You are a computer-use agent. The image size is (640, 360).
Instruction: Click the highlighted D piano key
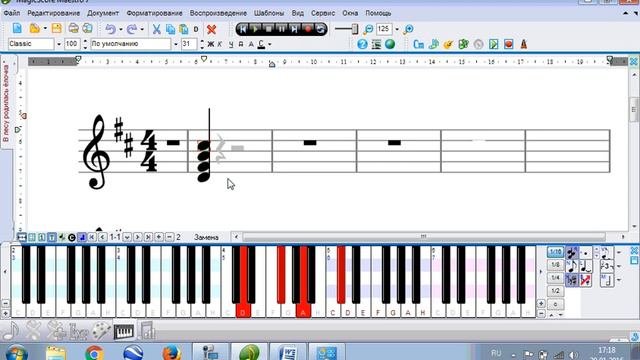pos(243,310)
